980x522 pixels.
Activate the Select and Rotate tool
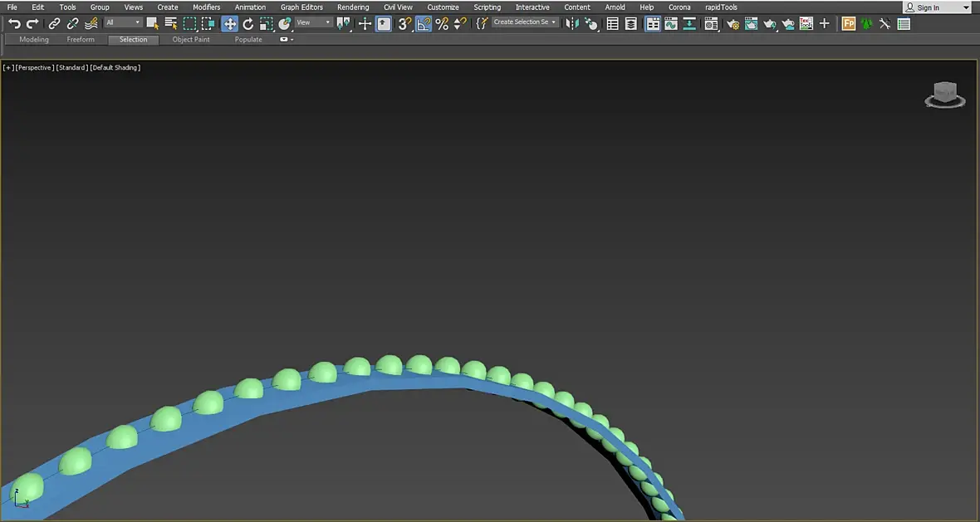(x=247, y=24)
